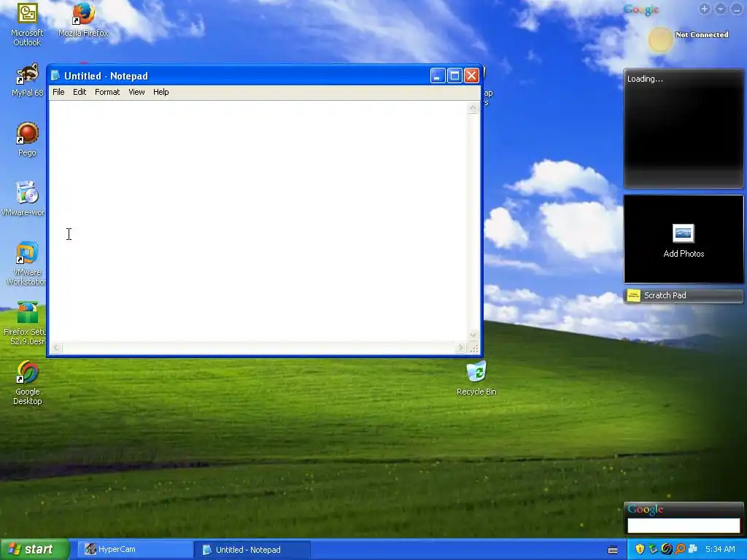Open the Google sidebar options dropdown arrow

(721, 9)
